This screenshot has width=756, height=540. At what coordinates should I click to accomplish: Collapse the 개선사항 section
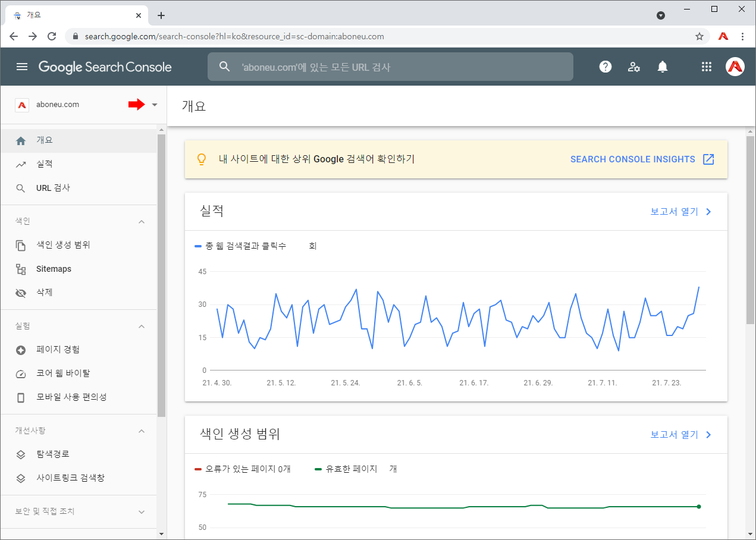click(142, 431)
